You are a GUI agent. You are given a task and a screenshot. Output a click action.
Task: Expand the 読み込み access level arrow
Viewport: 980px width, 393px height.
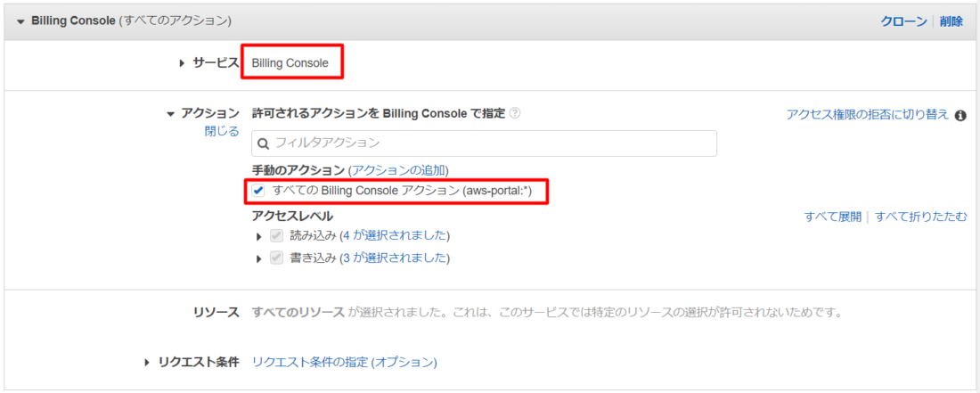(258, 237)
